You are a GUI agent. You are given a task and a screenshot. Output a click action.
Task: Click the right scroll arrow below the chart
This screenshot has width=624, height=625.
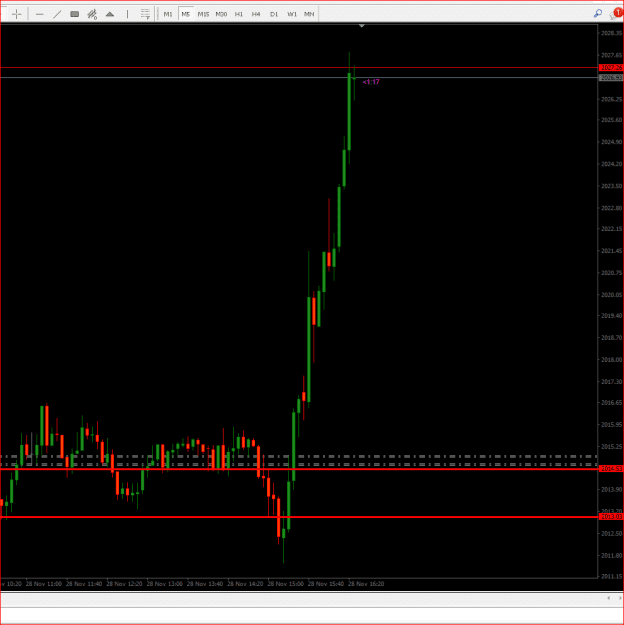[619, 598]
